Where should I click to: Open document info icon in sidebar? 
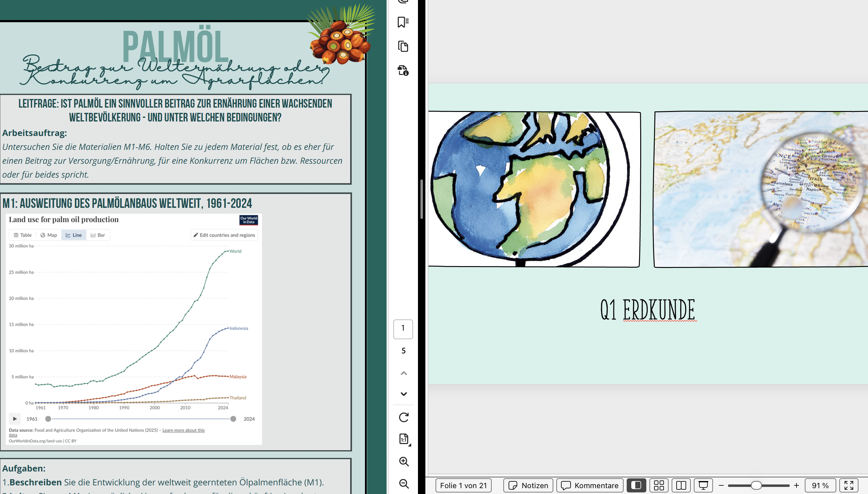[x=403, y=70]
